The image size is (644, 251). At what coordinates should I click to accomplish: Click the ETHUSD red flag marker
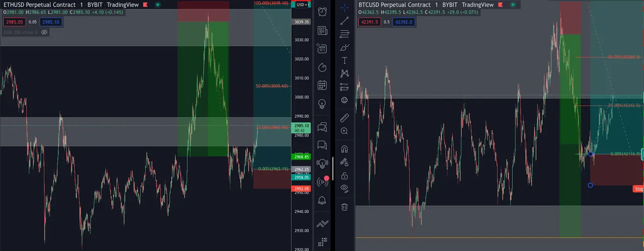pos(145,5)
